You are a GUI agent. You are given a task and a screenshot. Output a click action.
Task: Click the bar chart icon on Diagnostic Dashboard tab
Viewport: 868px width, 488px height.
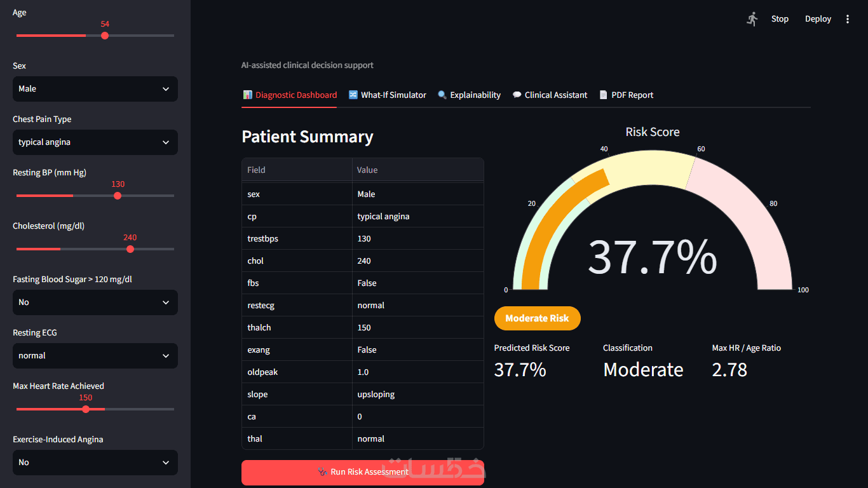248,95
